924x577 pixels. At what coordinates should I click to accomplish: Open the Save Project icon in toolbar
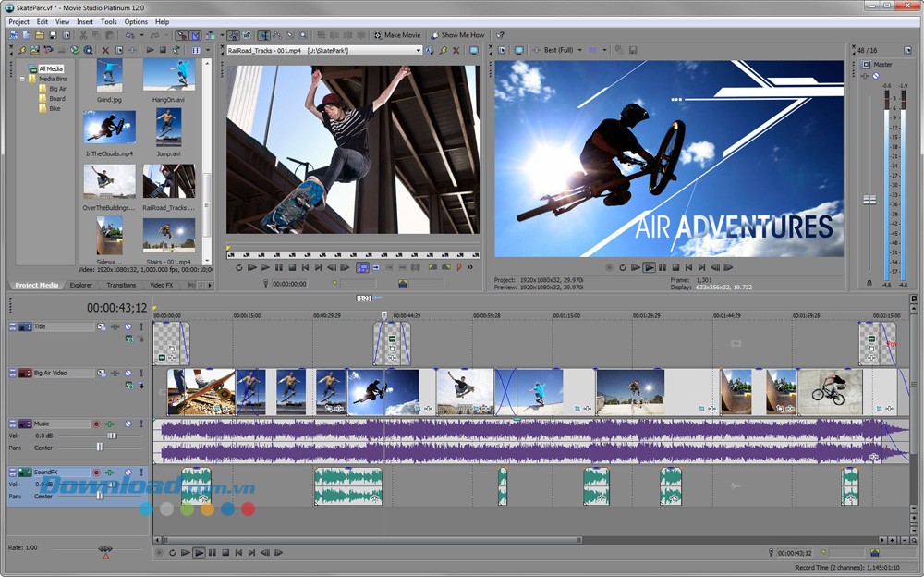point(54,34)
